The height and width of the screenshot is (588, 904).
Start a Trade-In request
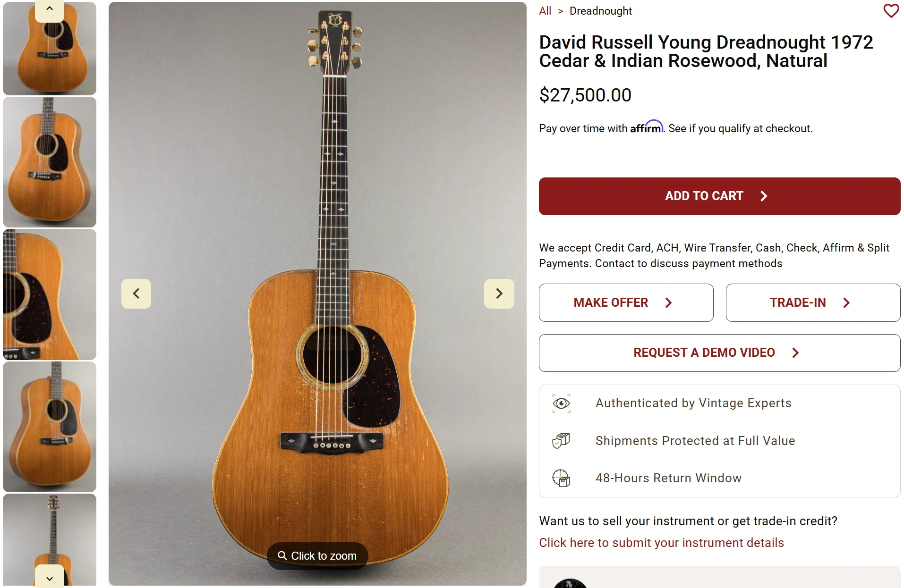click(813, 303)
